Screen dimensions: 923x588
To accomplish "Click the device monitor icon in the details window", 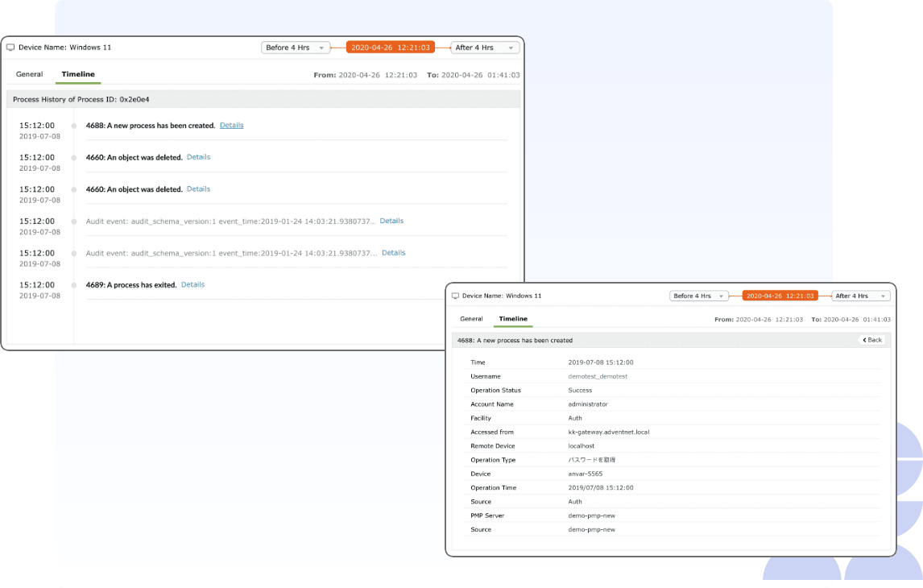I will click(x=456, y=296).
